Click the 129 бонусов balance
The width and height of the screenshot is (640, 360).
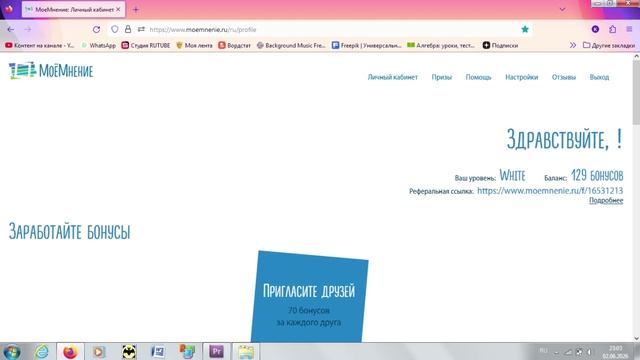point(597,176)
